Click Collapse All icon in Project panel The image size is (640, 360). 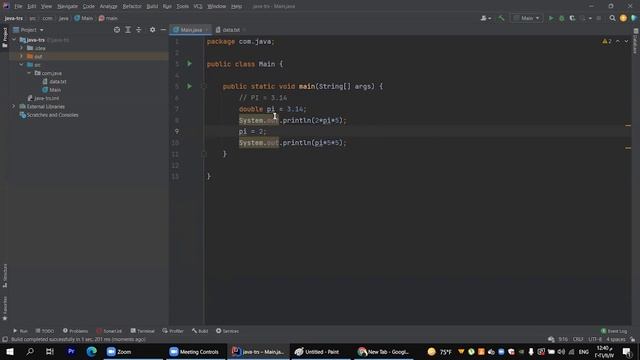[x=139, y=30]
